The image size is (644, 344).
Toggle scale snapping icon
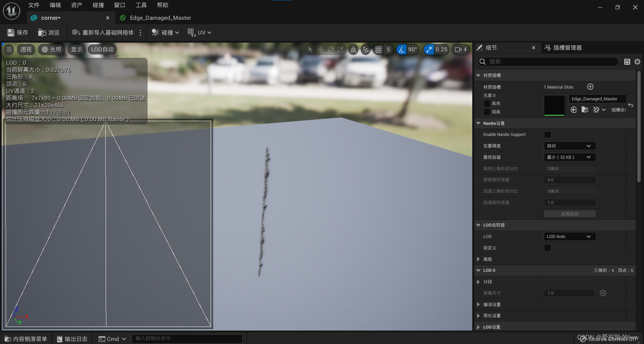click(x=429, y=50)
